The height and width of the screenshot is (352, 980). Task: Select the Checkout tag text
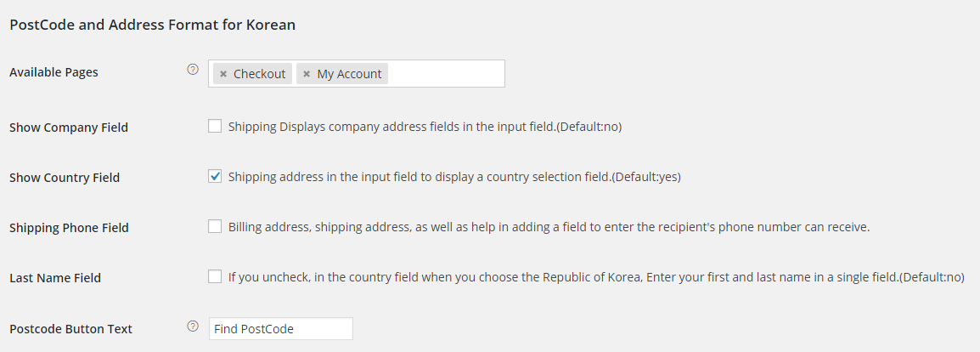click(x=259, y=74)
